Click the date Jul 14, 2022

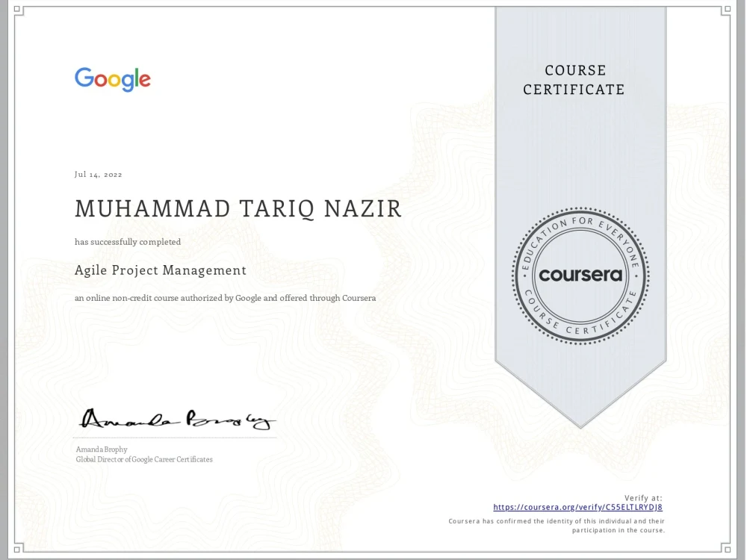pyautogui.click(x=98, y=174)
